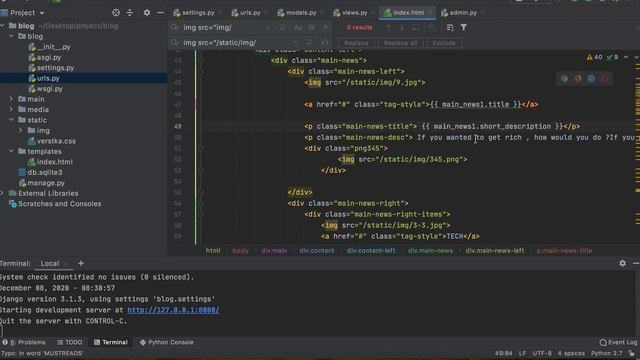Open the TODO tool window
This screenshot has width=640, height=360.
point(70,342)
